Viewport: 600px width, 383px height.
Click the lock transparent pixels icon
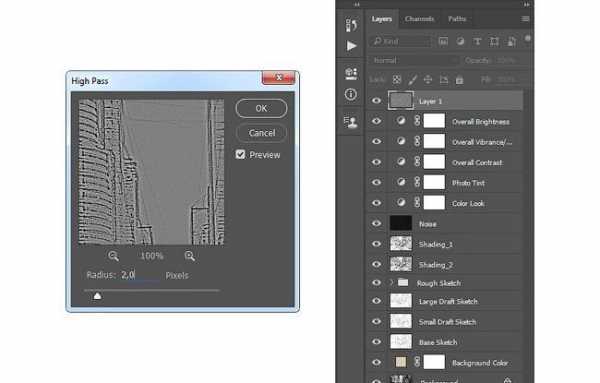(397, 80)
